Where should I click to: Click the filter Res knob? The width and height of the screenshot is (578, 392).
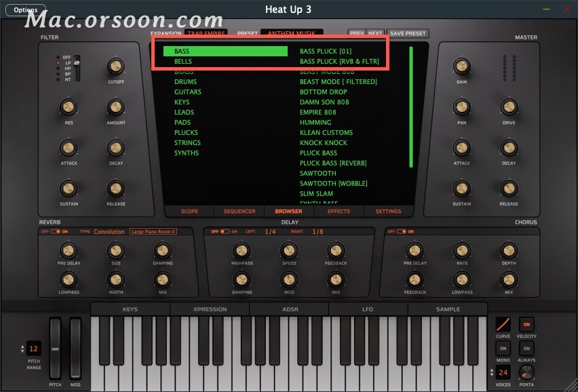pos(69,107)
